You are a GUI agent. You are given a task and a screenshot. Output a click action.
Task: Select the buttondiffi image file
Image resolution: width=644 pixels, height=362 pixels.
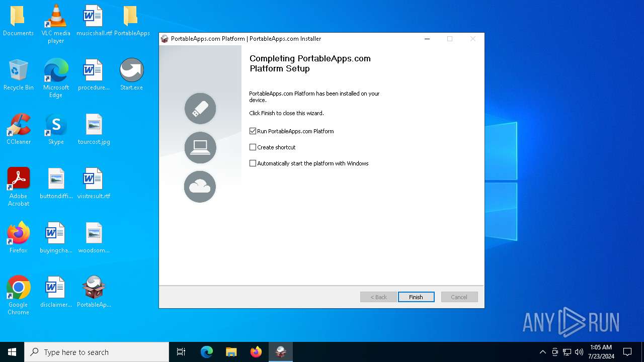tap(56, 184)
